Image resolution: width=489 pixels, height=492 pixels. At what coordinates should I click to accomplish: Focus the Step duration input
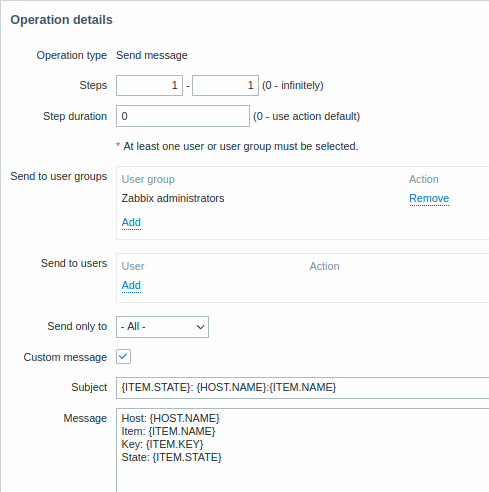[x=183, y=116]
